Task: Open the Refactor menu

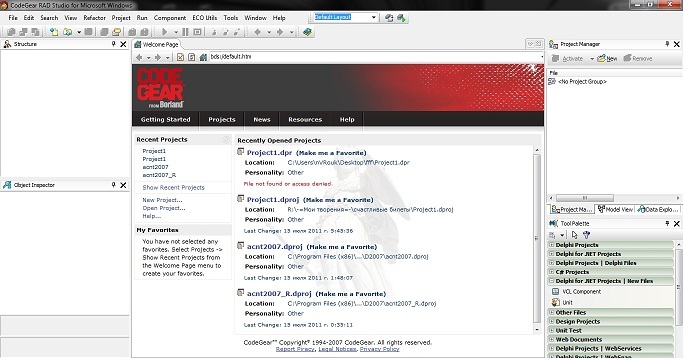Action: pos(94,18)
